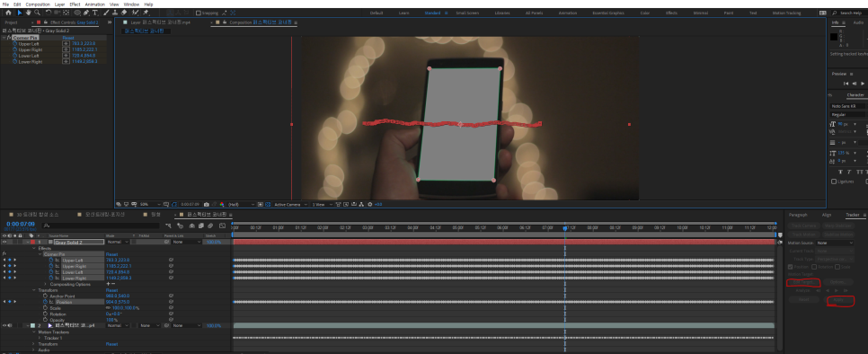Reset Transform of Gray Solid 2

click(111, 290)
